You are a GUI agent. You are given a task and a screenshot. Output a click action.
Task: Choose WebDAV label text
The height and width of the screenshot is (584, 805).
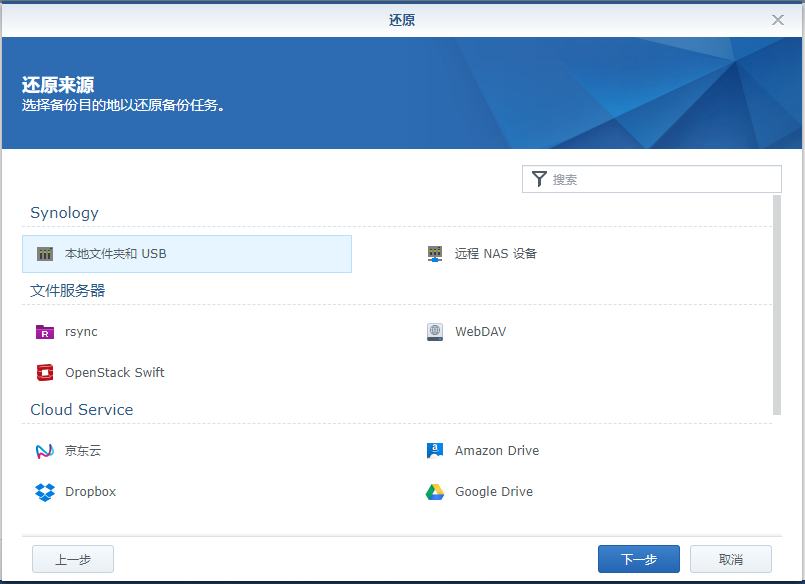point(481,332)
